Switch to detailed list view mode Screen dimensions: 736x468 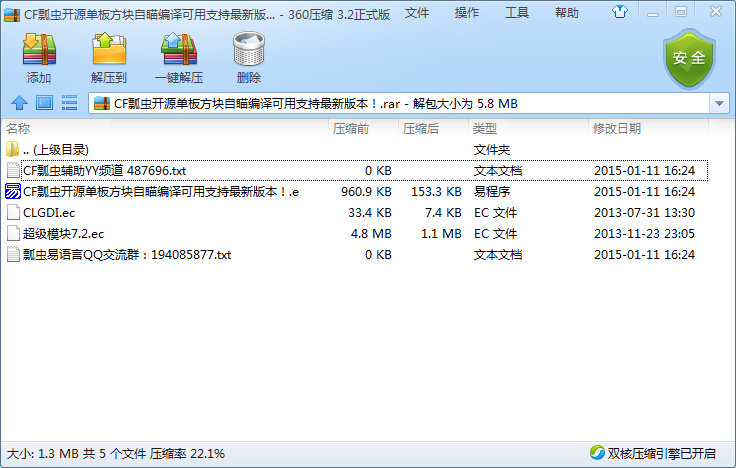(x=69, y=103)
